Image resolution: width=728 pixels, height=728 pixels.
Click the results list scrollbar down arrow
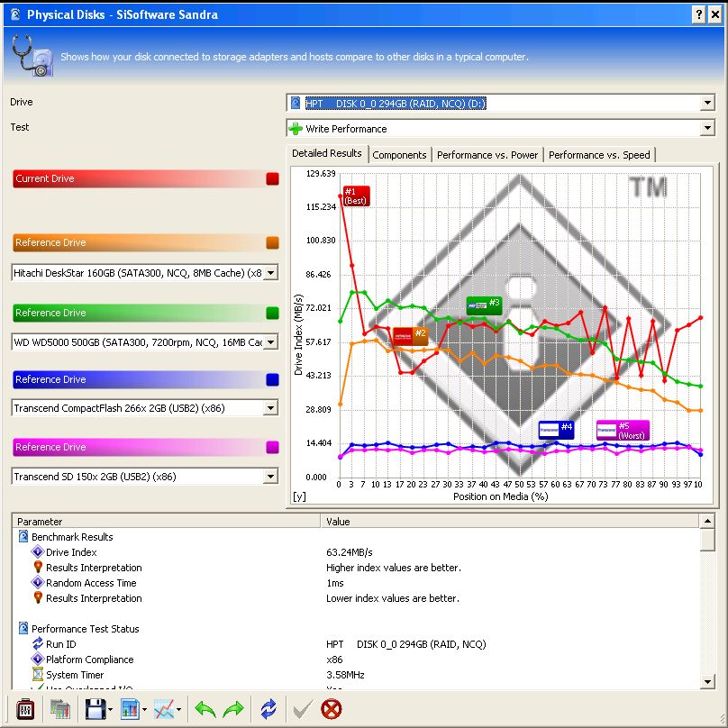click(707, 681)
